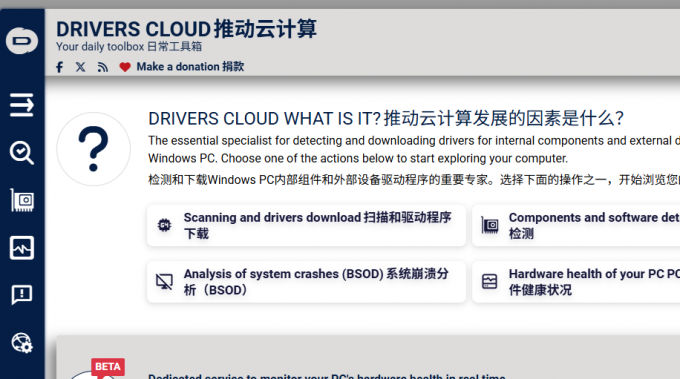The width and height of the screenshot is (680, 379).
Task: Click the red heart donation icon
Action: pyautogui.click(x=125, y=67)
